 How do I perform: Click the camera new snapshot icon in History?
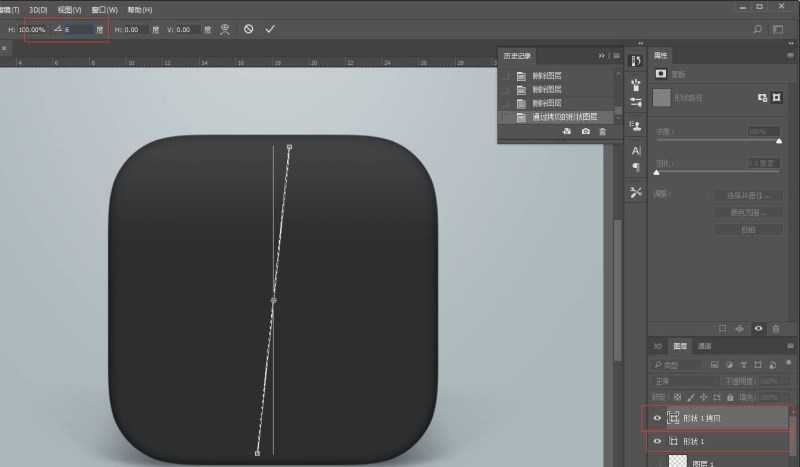(585, 132)
